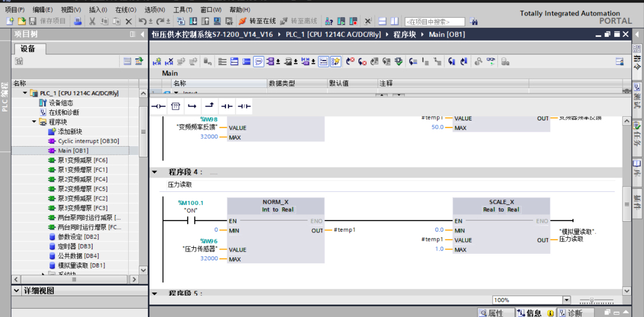This screenshot has height=317, width=644.
Task: Toggle the network comments icon
Action: [x=324, y=61]
